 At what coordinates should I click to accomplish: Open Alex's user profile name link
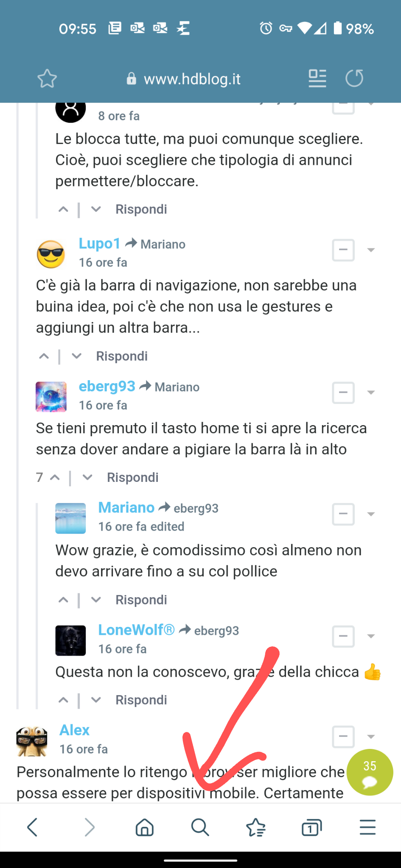point(75,730)
